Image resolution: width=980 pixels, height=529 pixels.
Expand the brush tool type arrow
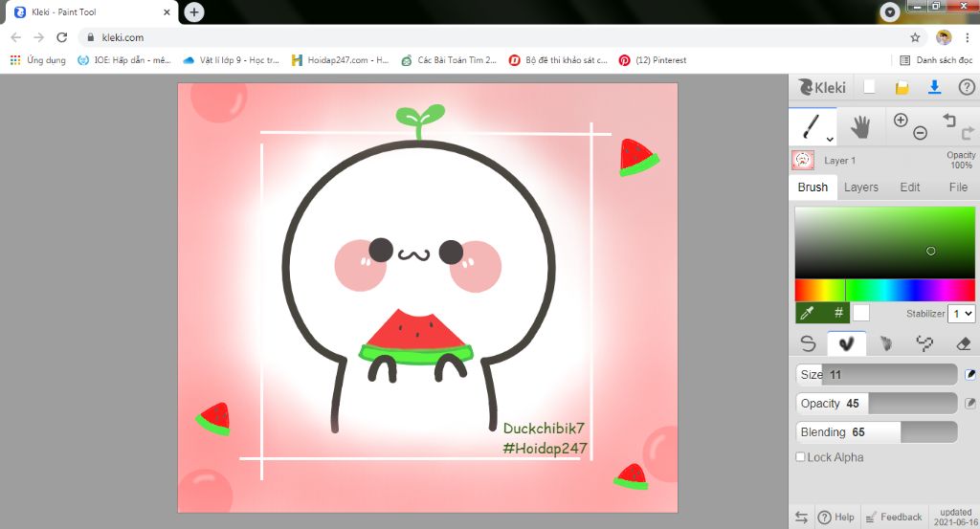pyautogui.click(x=830, y=140)
